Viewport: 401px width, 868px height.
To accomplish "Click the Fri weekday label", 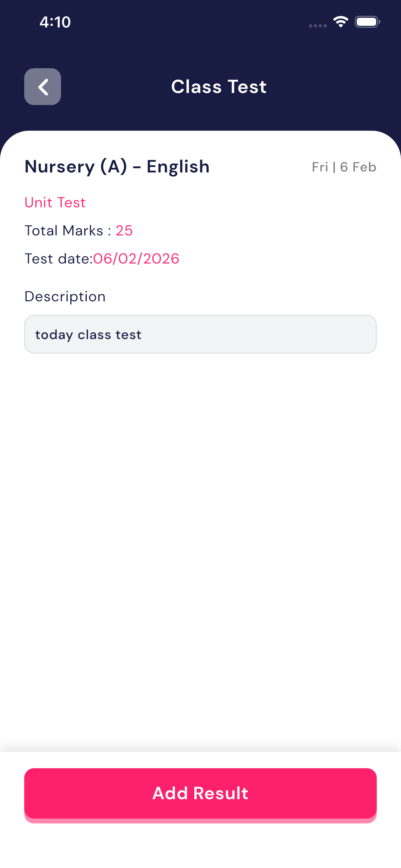I will (320, 167).
